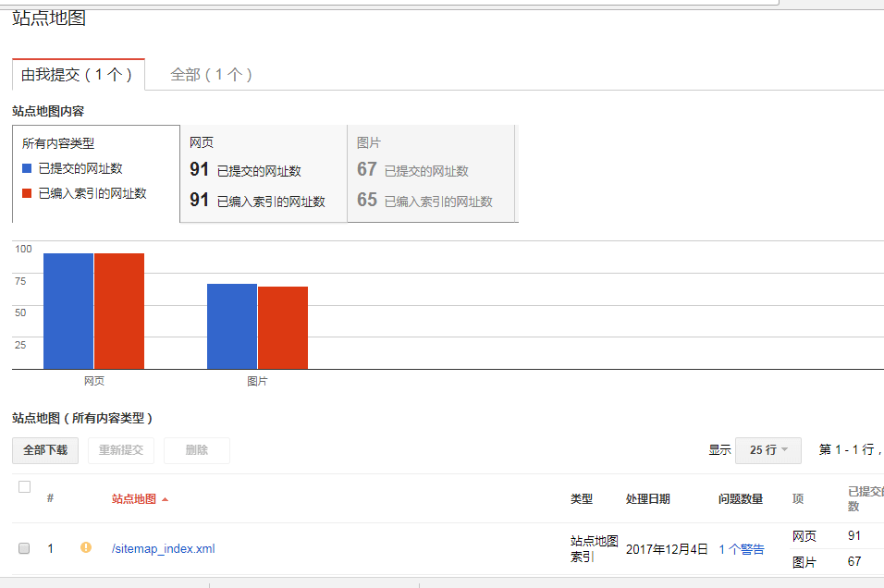This screenshot has height=588, width=884.
Task: Toggle the select-all checkbox in table header
Action: click(x=24, y=486)
